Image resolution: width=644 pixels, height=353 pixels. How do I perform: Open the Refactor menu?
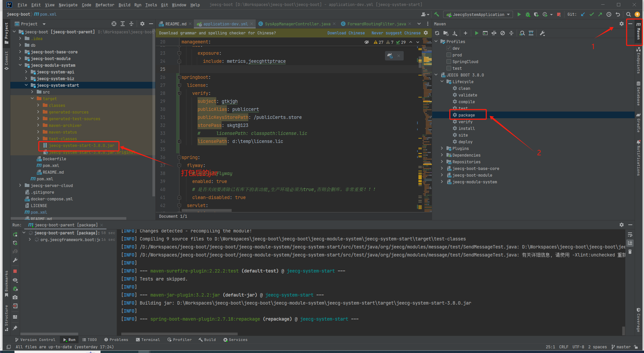click(105, 5)
